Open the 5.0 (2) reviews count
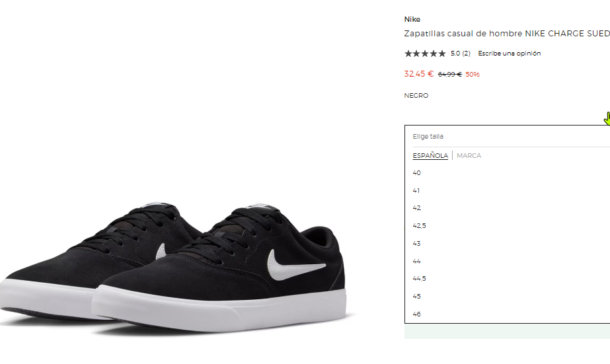The image size is (610, 364). coord(461,54)
